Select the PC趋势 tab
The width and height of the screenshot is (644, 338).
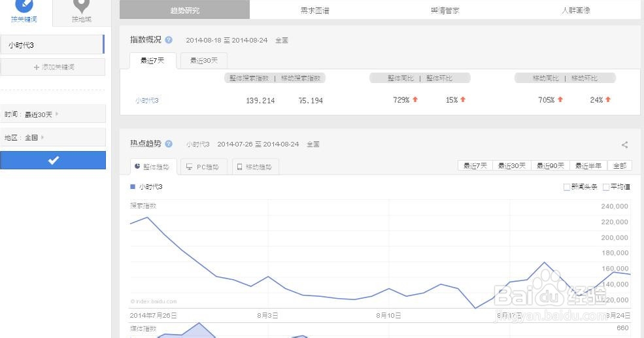(x=204, y=167)
